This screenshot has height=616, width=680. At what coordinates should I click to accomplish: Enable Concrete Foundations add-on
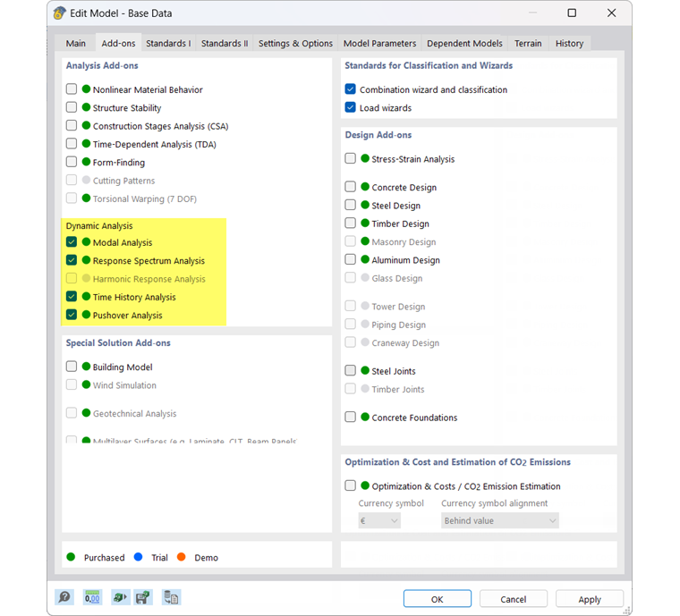[x=351, y=417]
